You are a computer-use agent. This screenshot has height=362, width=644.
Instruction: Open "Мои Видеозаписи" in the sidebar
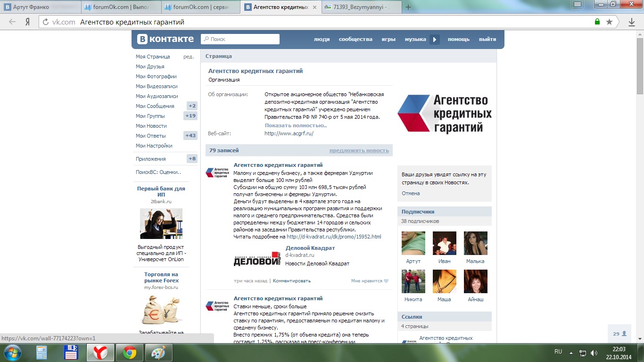[x=157, y=86]
